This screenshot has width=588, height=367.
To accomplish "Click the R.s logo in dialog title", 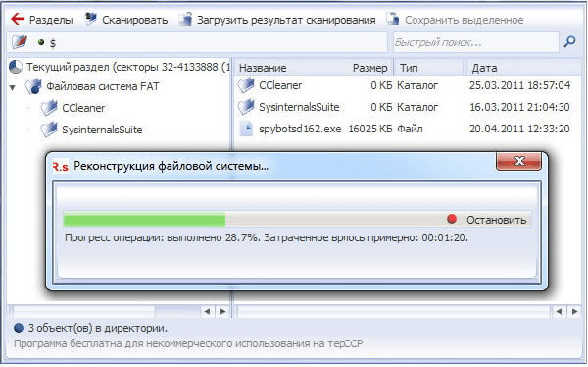I will click(x=60, y=167).
